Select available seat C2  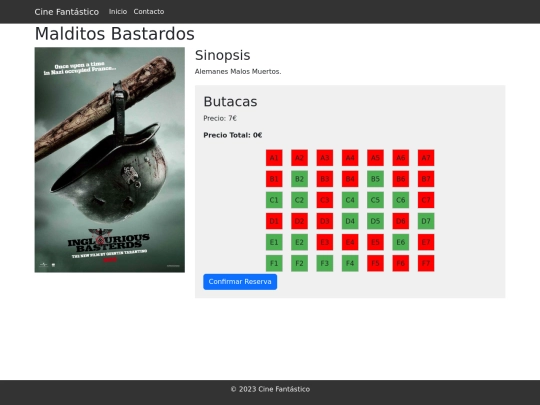(299, 200)
